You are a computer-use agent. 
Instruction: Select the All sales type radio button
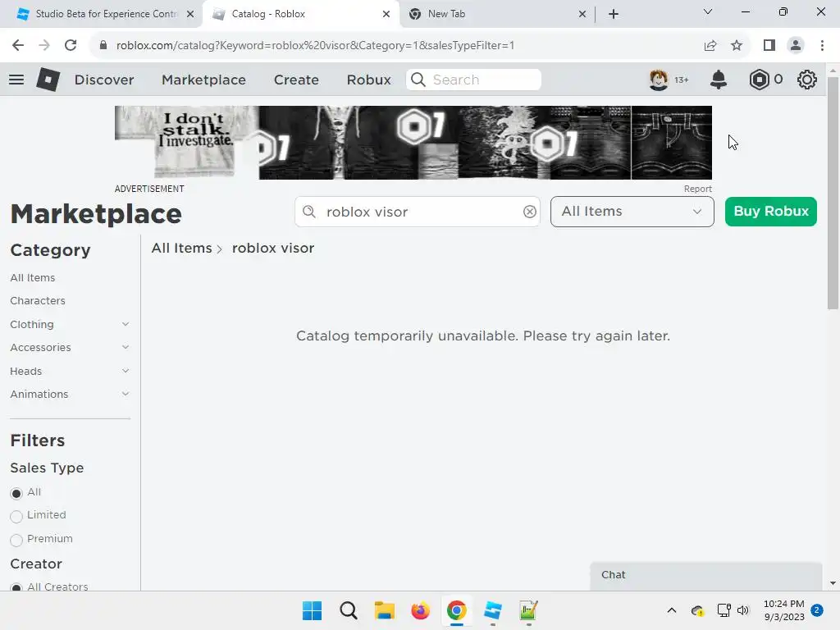coord(16,493)
